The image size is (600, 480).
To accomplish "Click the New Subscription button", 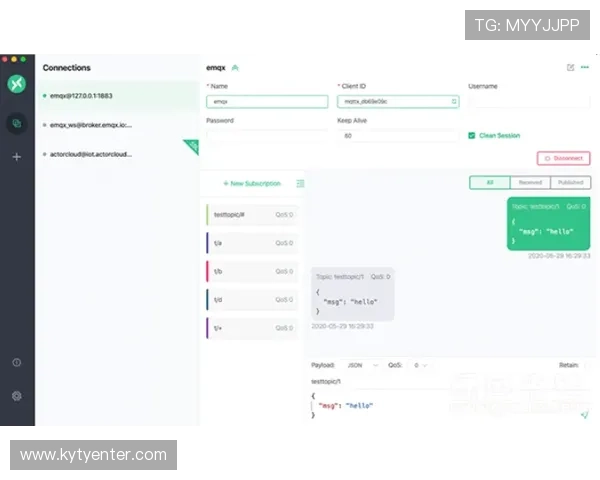I will tap(252, 184).
